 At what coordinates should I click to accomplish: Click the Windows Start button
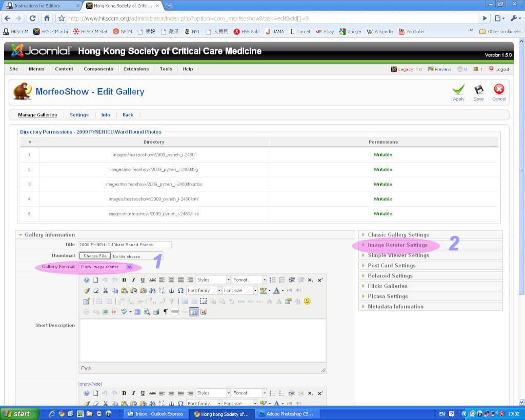point(19,414)
